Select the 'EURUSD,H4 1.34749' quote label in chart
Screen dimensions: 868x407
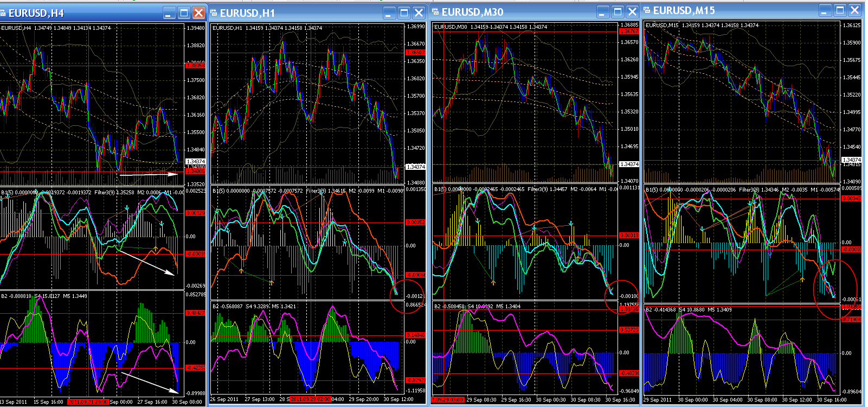(x=26, y=28)
